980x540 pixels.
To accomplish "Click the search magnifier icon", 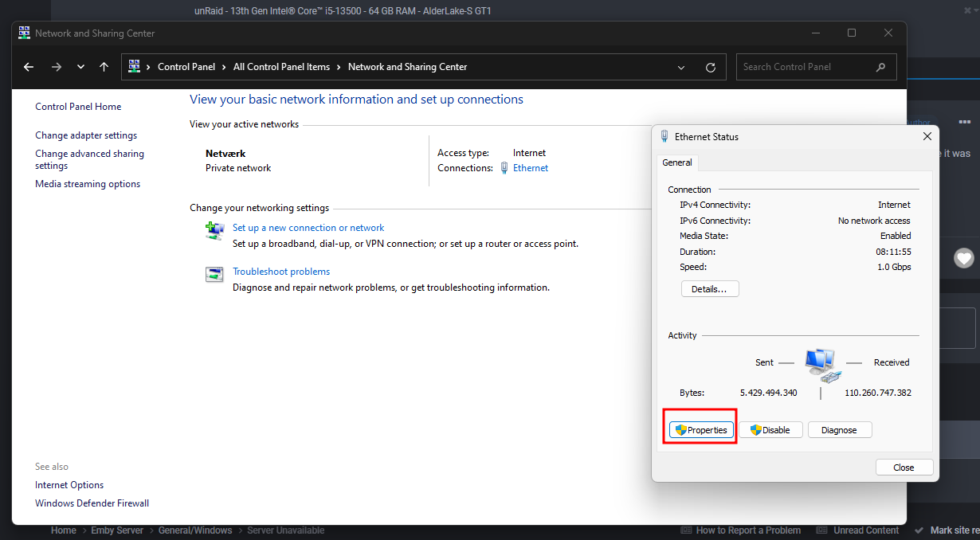I will (x=880, y=67).
